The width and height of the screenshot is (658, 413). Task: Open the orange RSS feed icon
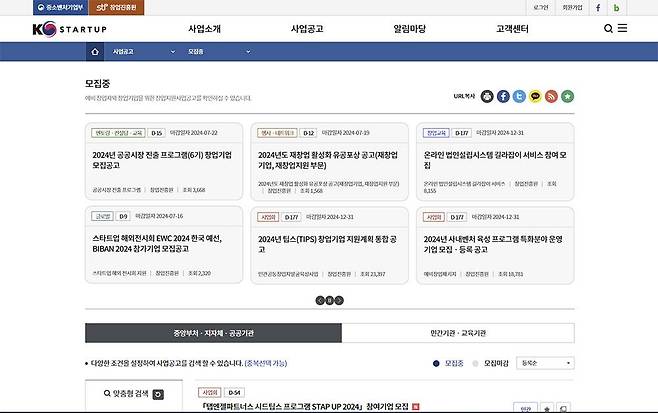[x=551, y=97]
